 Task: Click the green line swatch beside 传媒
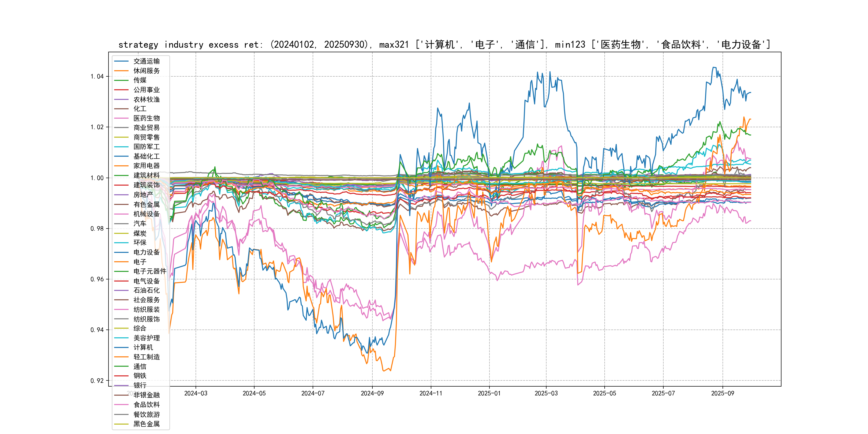(x=121, y=80)
